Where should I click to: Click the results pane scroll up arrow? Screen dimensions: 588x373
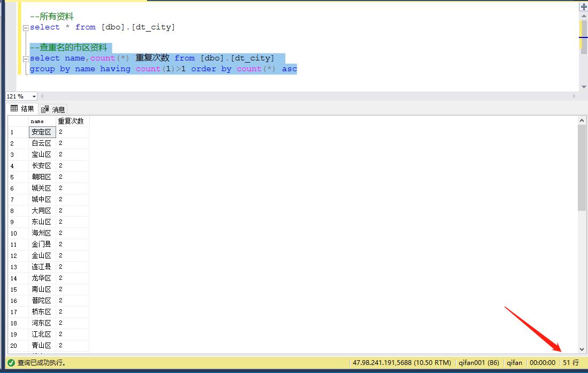point(583,121)
